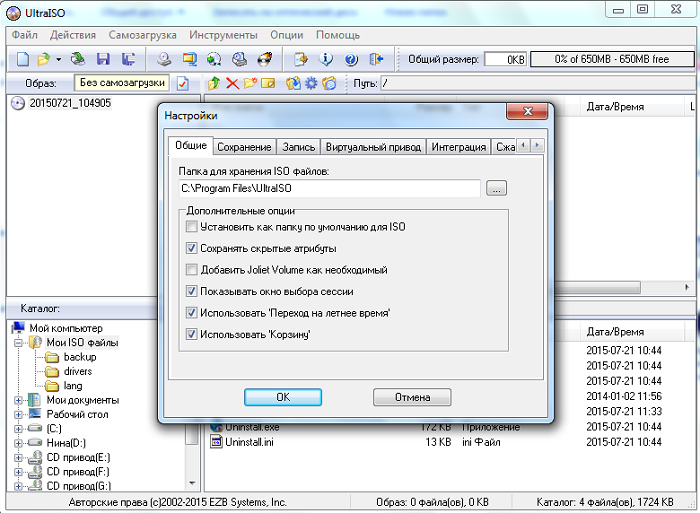
Task: Open the Виртуальный привод tab
Action: coord(373,147)
